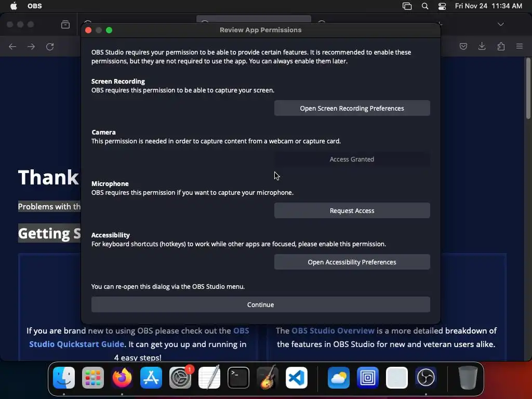Viewport: 532px width, 399px height.
Task: Open Downloads in Firefox toolbar
Action: [482, 46]
